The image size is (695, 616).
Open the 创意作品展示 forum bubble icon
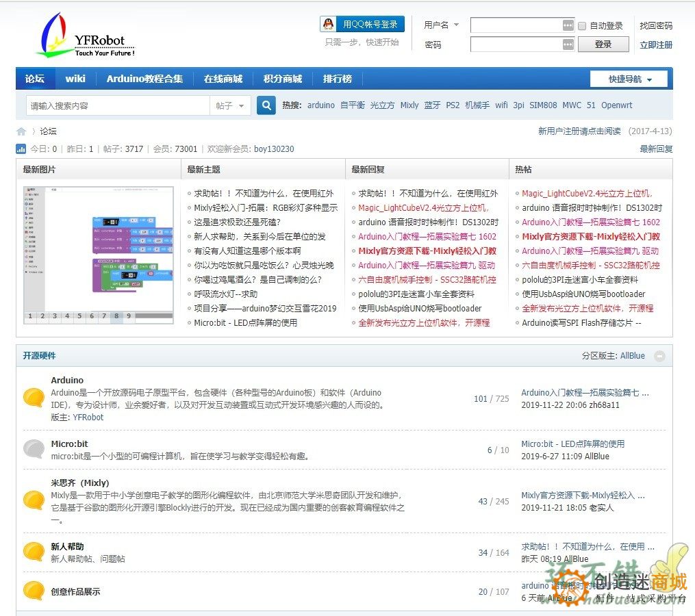point(34,591)
